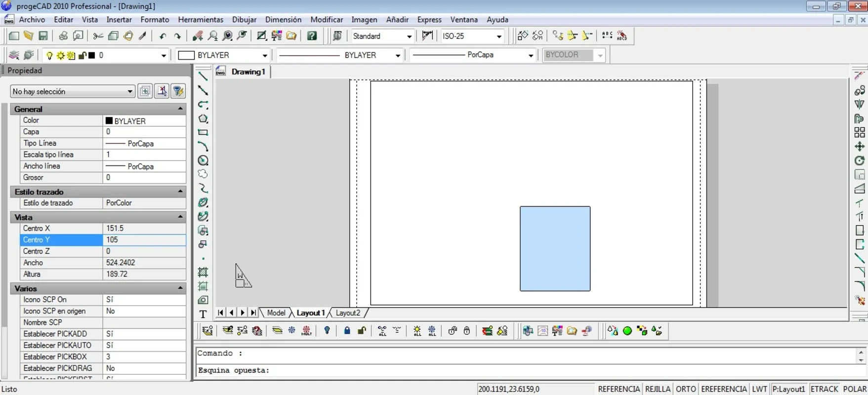
Task: Toggle ORTO mode in status bar
Action: (x=686, y=389)
